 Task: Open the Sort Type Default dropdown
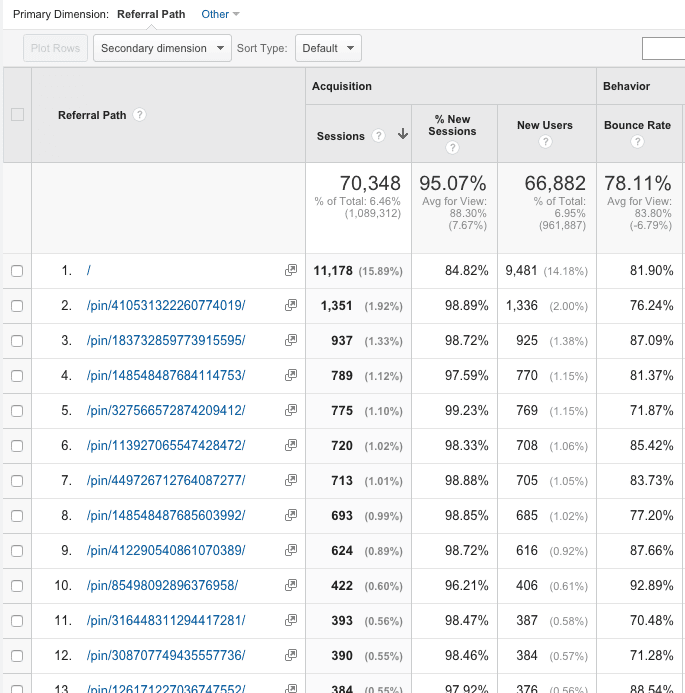pyautogui.click(x=328, y=48)
